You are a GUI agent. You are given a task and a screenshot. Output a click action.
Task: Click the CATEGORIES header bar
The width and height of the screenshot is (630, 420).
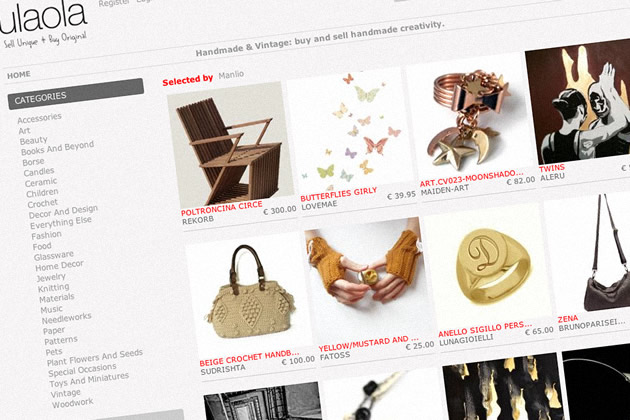76,94
